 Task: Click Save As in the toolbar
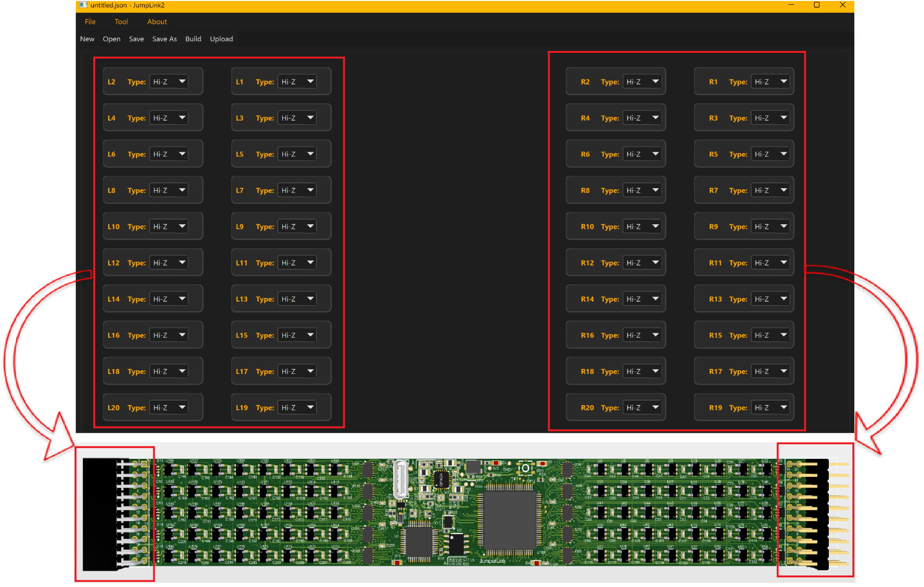[x=164, y=39]
